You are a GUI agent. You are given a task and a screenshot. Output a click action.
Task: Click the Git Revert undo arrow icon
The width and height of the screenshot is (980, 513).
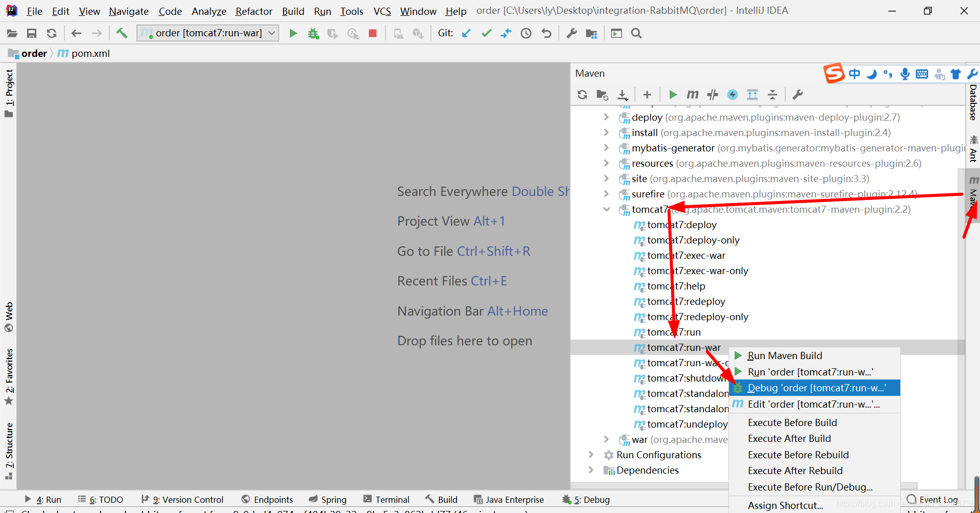click(546, 33)
